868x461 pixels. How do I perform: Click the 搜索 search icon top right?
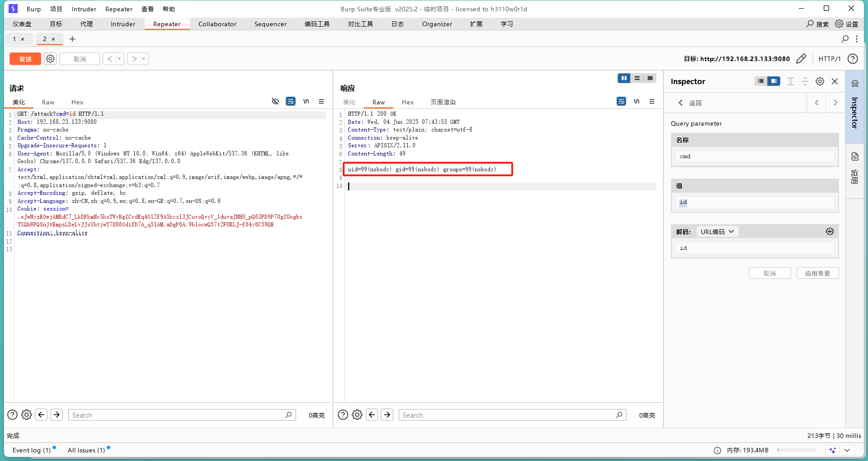(x=817, y=24)
